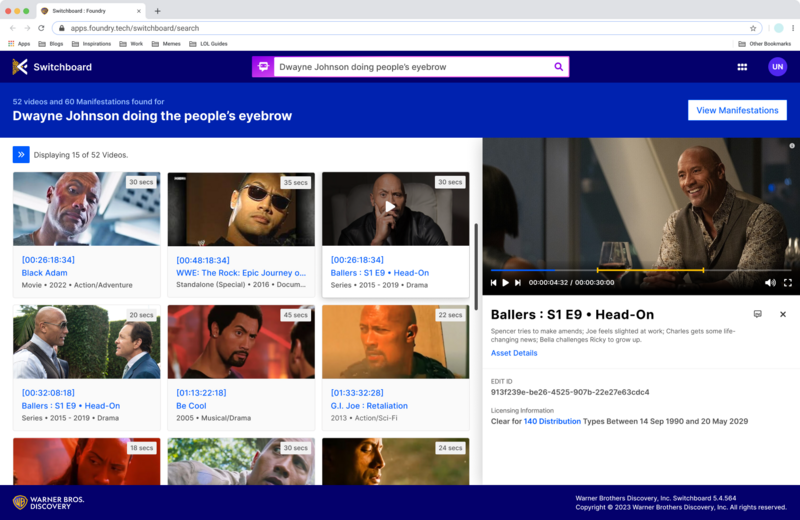800x520 pixels.
Task: Open the 24 secs bottom-row thumbnail
Action: coord(395,461)
